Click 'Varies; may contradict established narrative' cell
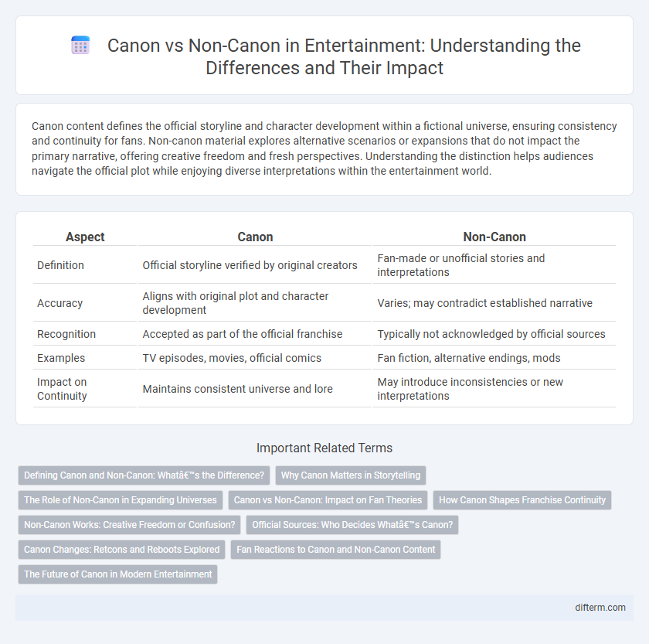The image size is (649, 644). click(x=494, y=303)
